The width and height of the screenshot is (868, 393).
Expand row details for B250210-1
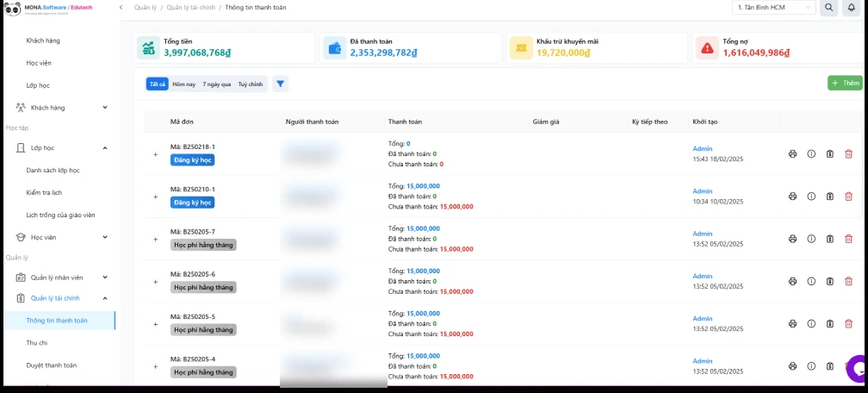(x=156, y=196)
